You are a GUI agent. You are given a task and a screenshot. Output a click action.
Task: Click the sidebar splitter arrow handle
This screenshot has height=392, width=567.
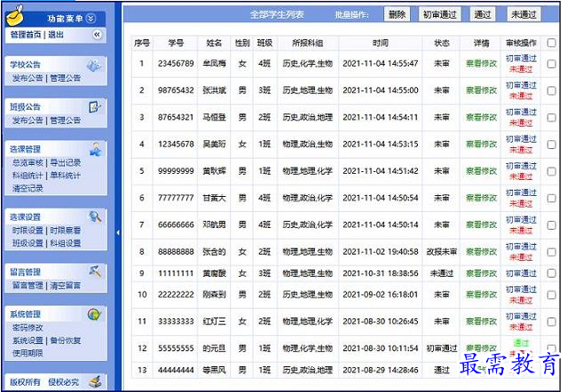coord(117,232)
